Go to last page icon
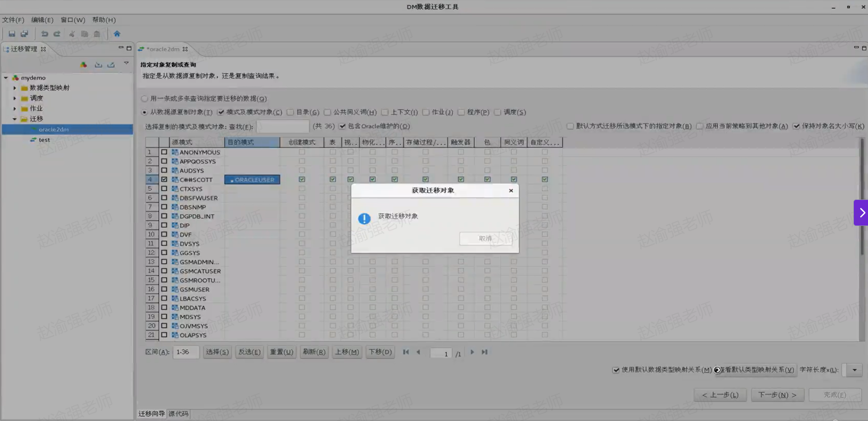 pyautogui.click(x=484, y=352)
